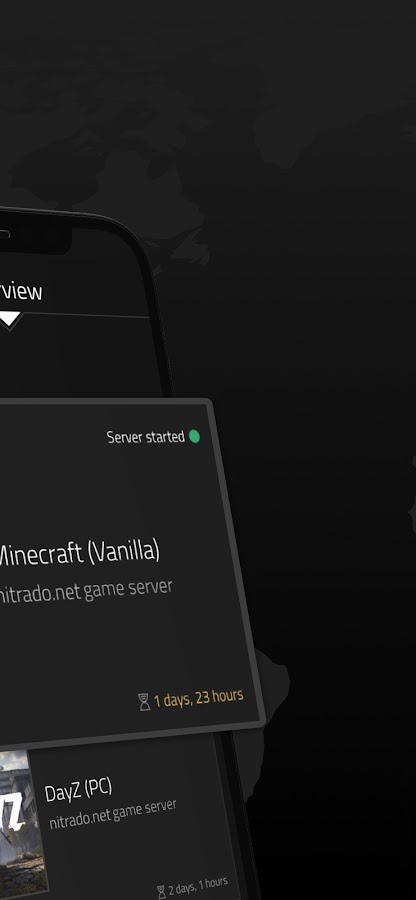The width and height of the screenshot is (416, 900).
Task: Select the 2 days, 1 hours runtime
Action: [x=198, y=886]
